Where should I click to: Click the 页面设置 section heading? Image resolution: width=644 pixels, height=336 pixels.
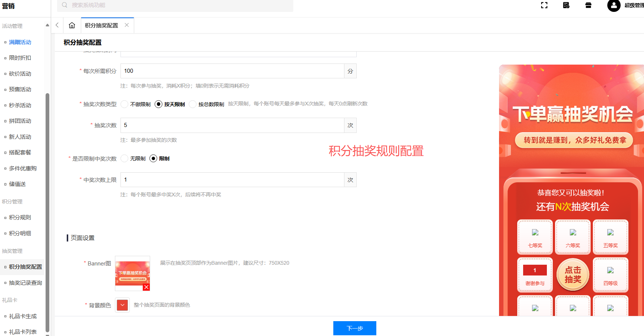(83, 238)
